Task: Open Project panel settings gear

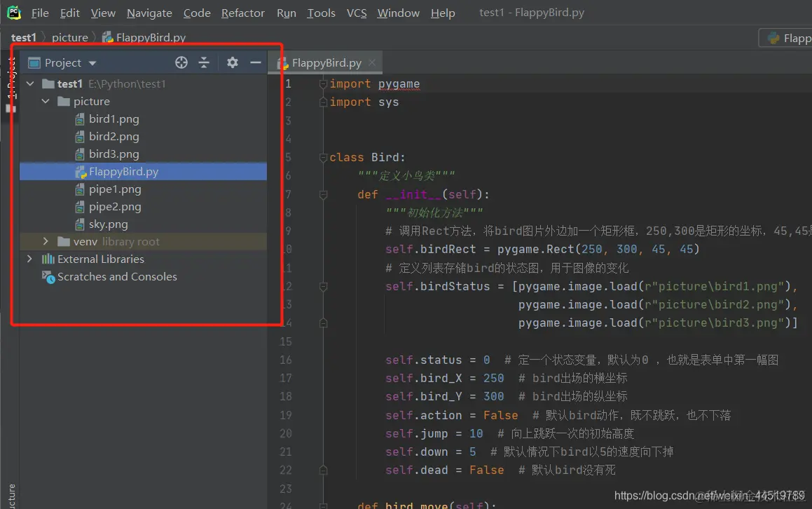Action: pos(233,62)
